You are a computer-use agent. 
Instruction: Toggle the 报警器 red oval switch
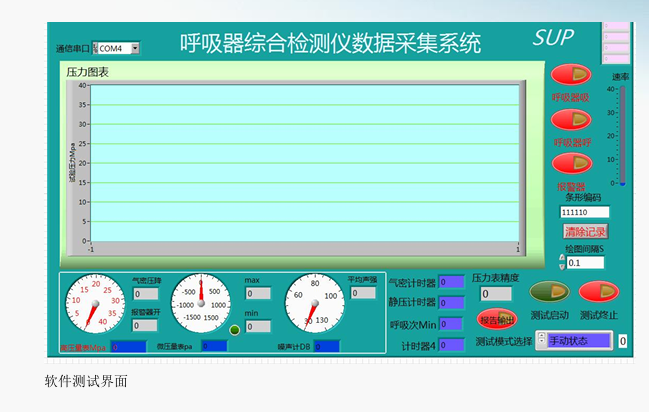point(571,164)
